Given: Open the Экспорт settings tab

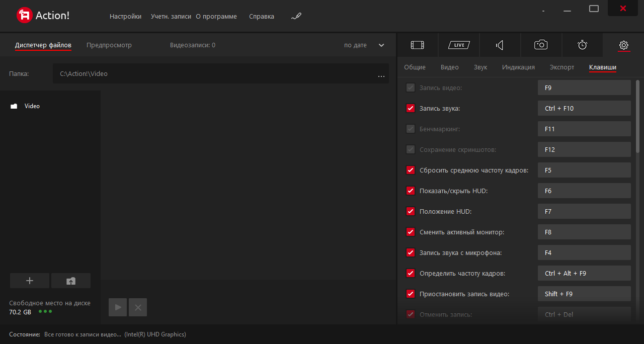Looking at the screenshot, I should [x=562, y=67].
